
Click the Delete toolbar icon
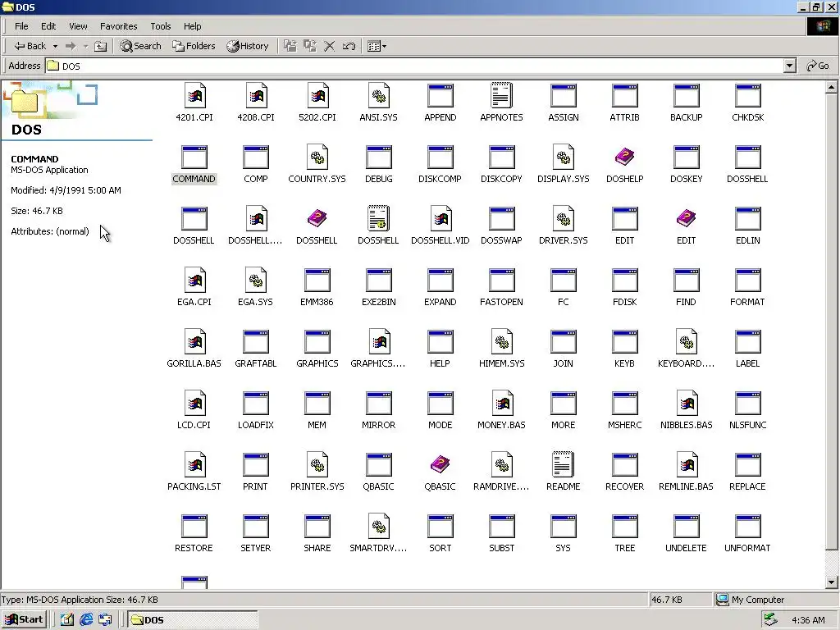coord(330,46)
